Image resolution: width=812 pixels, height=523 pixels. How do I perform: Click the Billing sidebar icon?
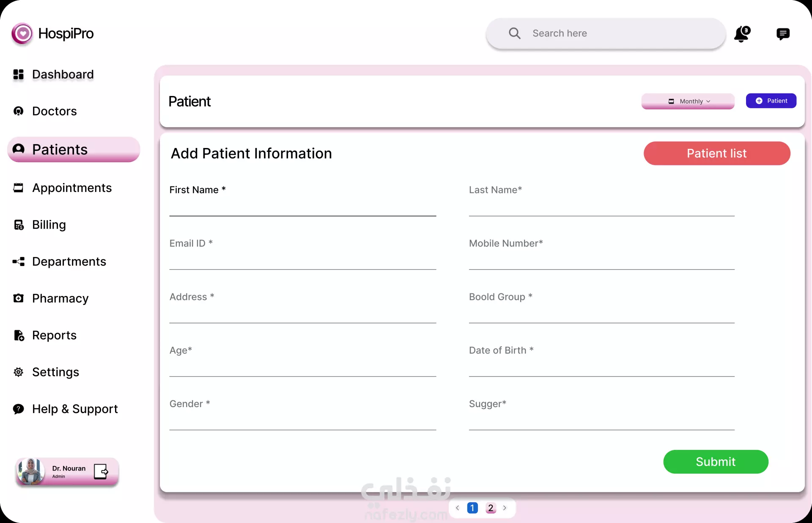tap(19, 225)
